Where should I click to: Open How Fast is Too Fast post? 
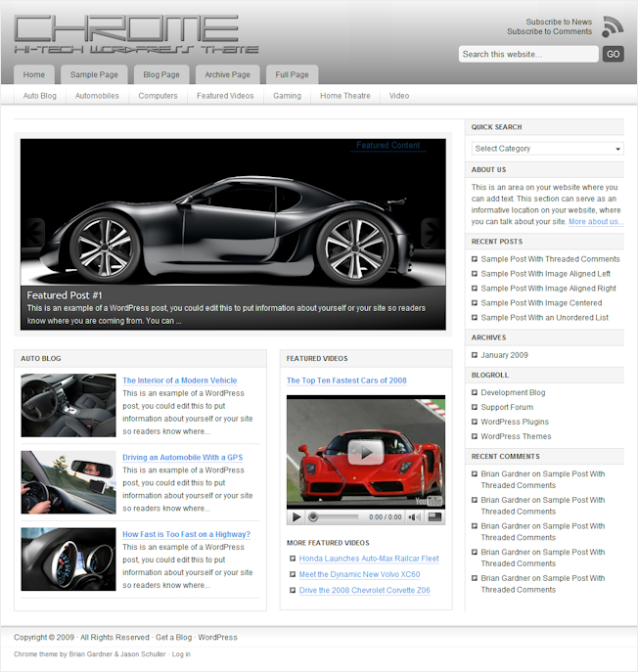tap(187, 534)
